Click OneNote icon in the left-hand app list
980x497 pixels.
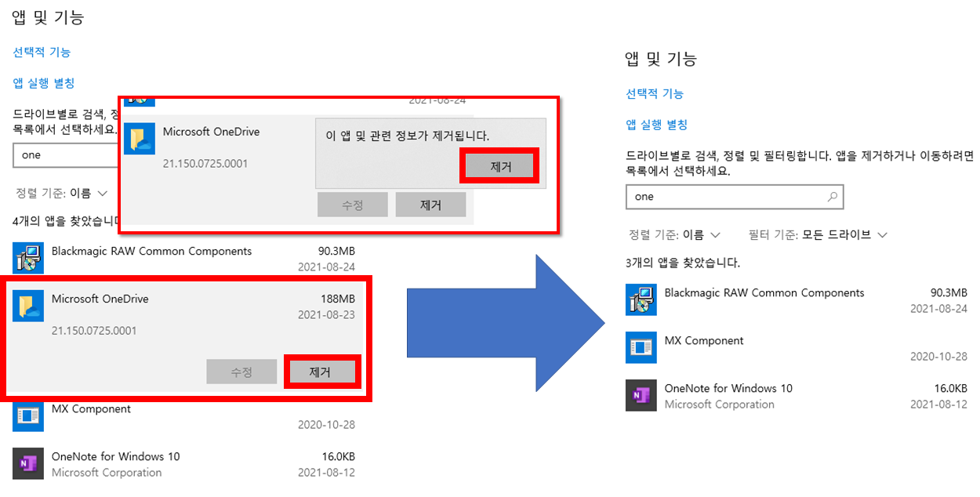(28, 463)
